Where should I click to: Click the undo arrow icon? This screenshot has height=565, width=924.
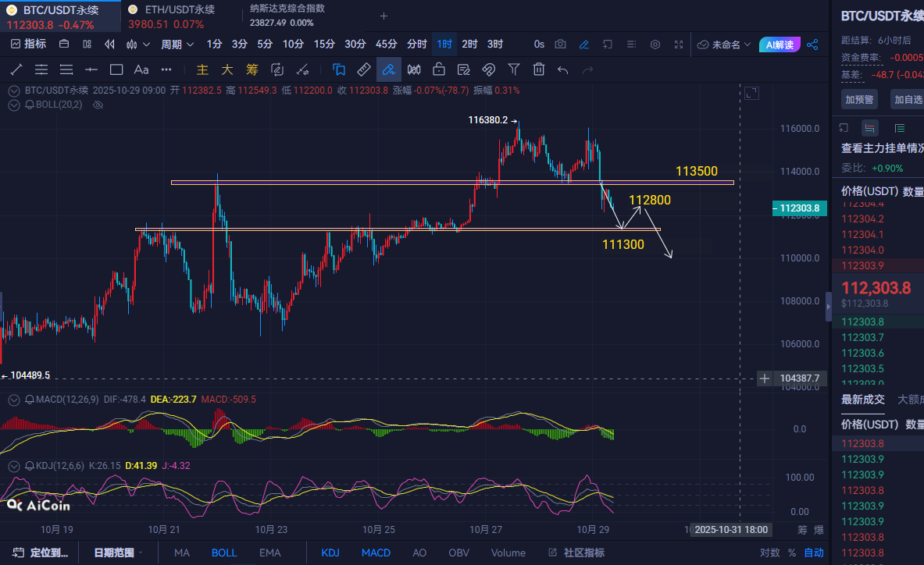click(562, 69)
